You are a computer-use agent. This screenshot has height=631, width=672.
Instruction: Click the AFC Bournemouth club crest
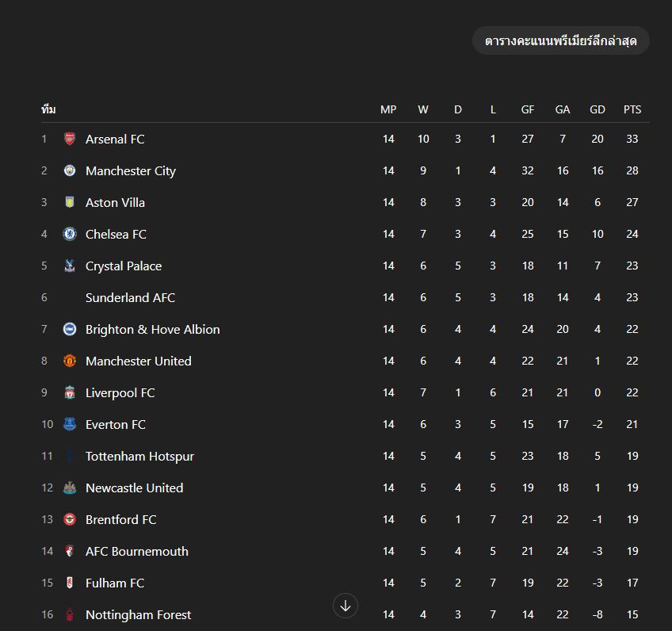tap(70, 551)
